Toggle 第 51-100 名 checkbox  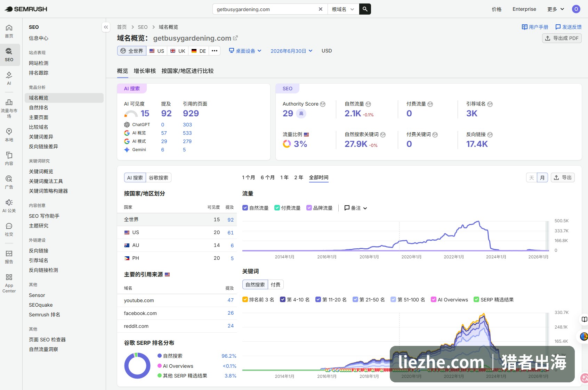pyautogui.click(x=393, y=299)
